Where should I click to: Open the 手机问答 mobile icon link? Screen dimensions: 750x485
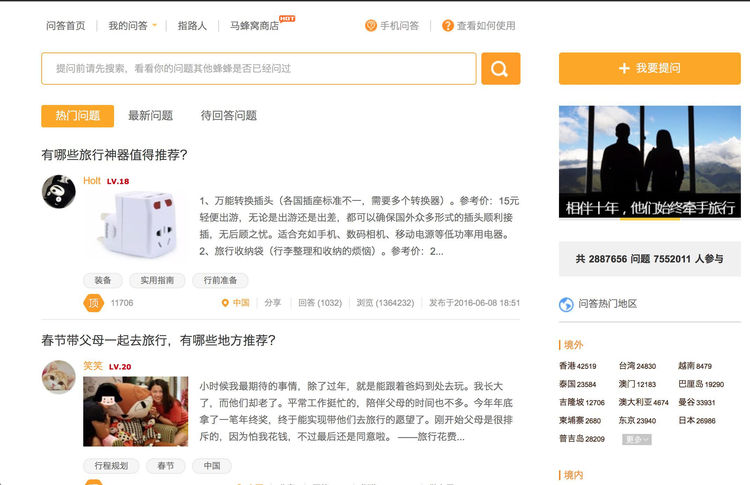pos(371,26)
